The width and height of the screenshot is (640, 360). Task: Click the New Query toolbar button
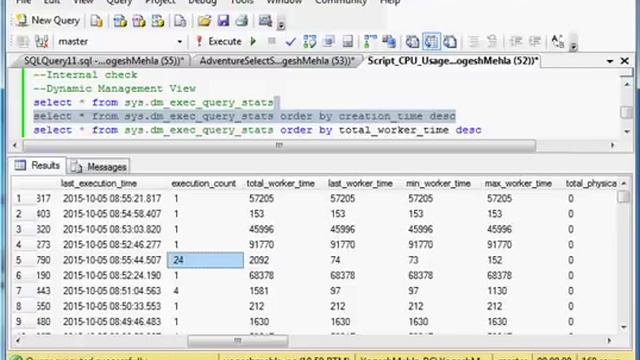[47, 20]
